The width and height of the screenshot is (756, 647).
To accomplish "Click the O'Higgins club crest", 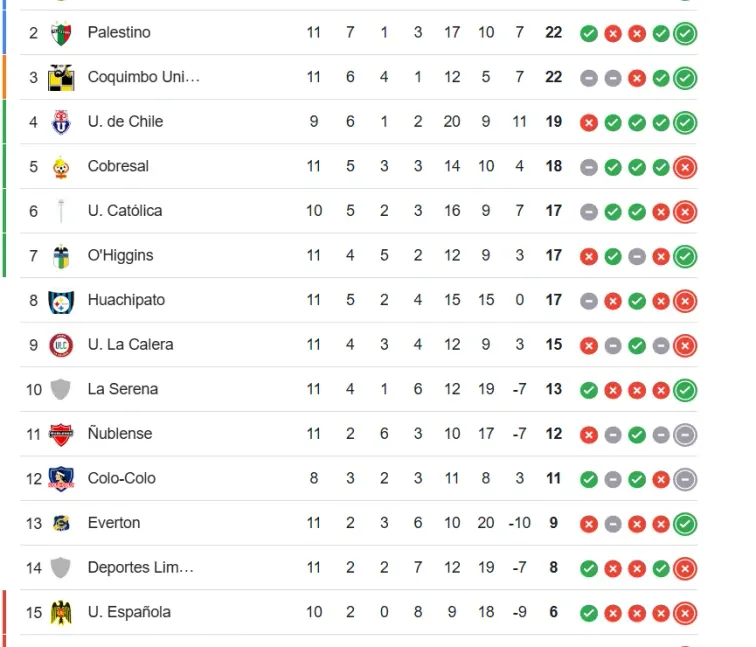I will (x=61, y=255).
